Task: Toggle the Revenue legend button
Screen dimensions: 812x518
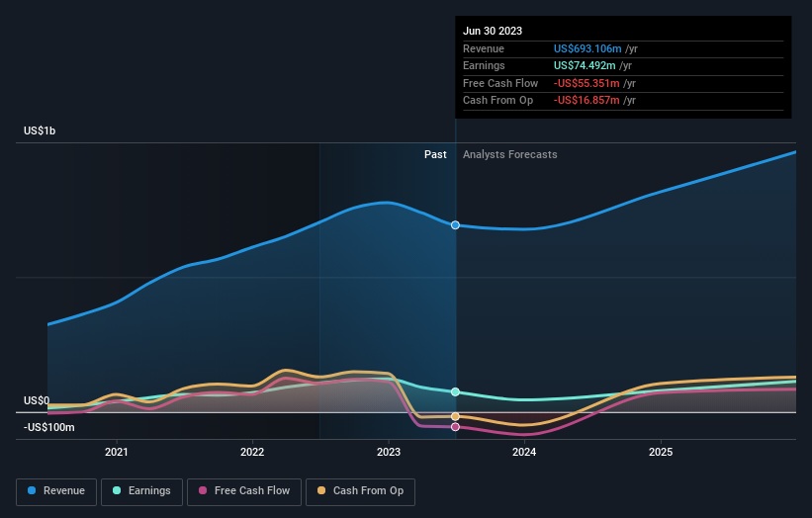Action: [56, 491]
